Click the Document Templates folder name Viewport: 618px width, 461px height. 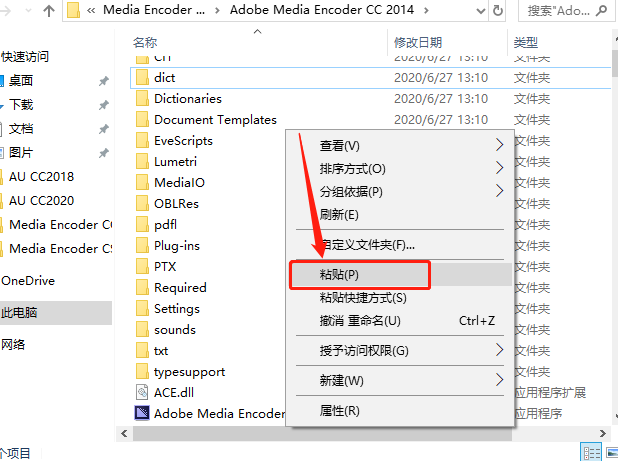tap(216, 119)
